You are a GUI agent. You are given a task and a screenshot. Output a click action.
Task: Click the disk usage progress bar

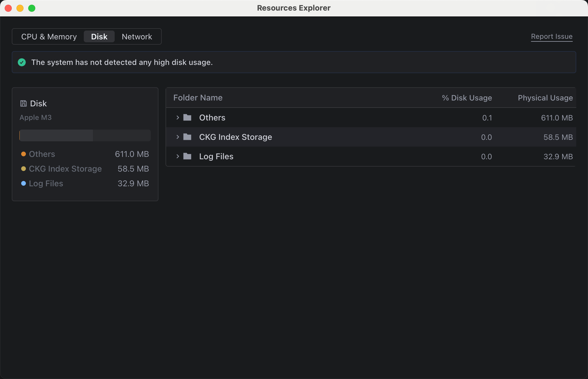(x=85, y=135)
